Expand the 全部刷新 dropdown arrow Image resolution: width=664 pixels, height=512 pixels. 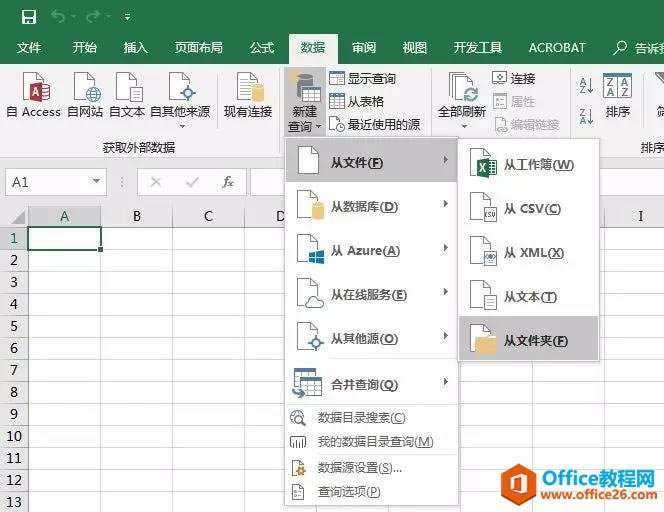click(x=464, y=126)
